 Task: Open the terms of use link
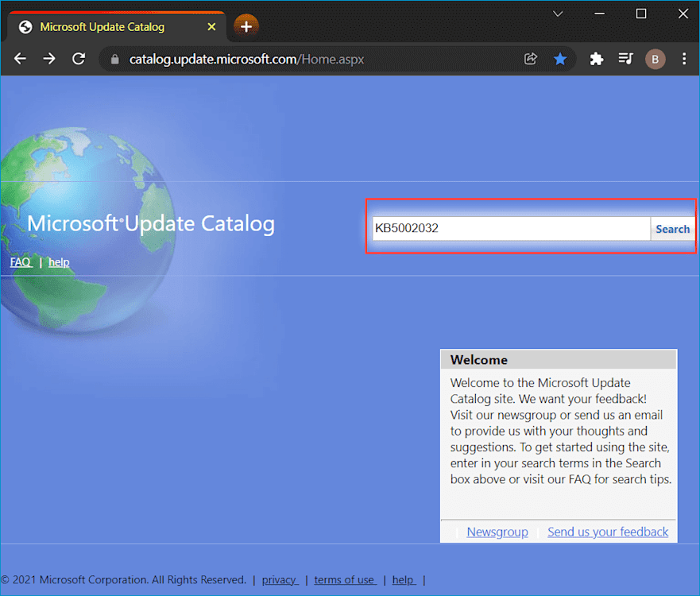tap(345, 579)
